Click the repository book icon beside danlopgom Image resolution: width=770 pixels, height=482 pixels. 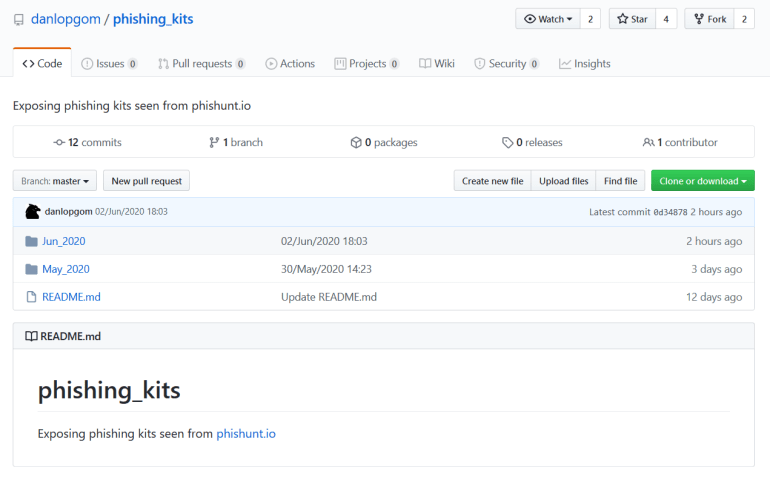19,20
